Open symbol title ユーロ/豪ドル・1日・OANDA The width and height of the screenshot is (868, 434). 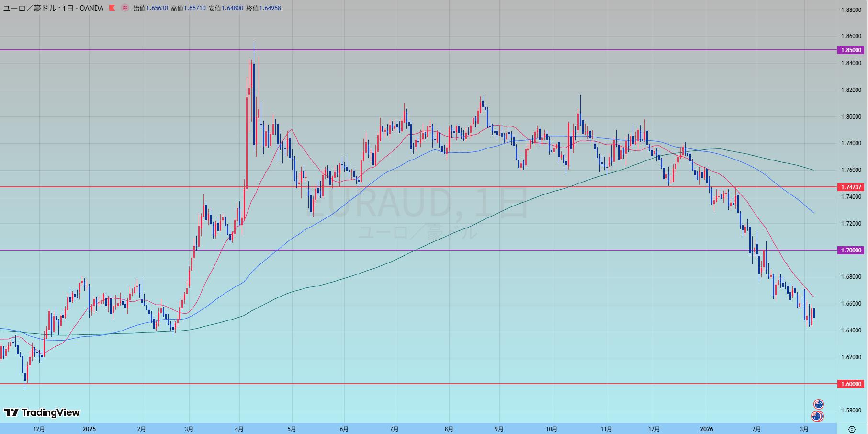point(53,8)
